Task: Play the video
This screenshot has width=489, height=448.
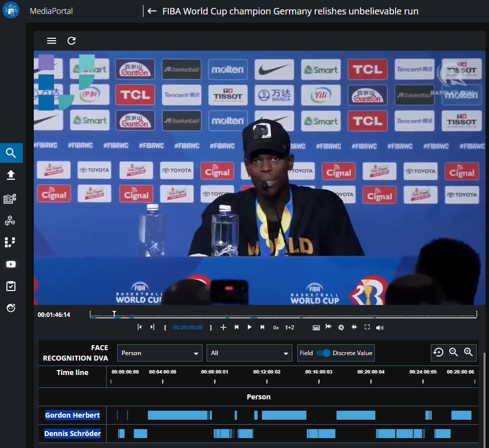Action: coord(250,327)
